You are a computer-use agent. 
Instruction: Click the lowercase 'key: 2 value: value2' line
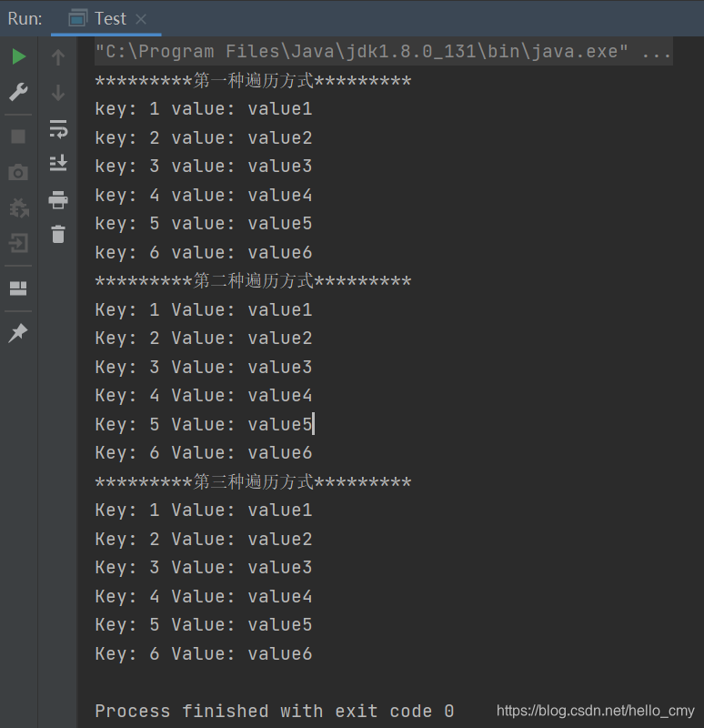(x=203, y=138)
